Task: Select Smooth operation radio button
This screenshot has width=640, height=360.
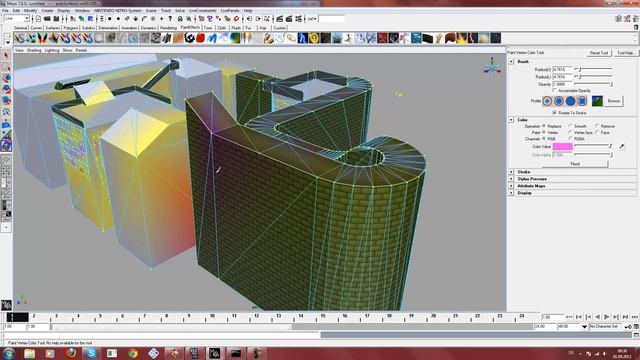Action: click(571, 126)
